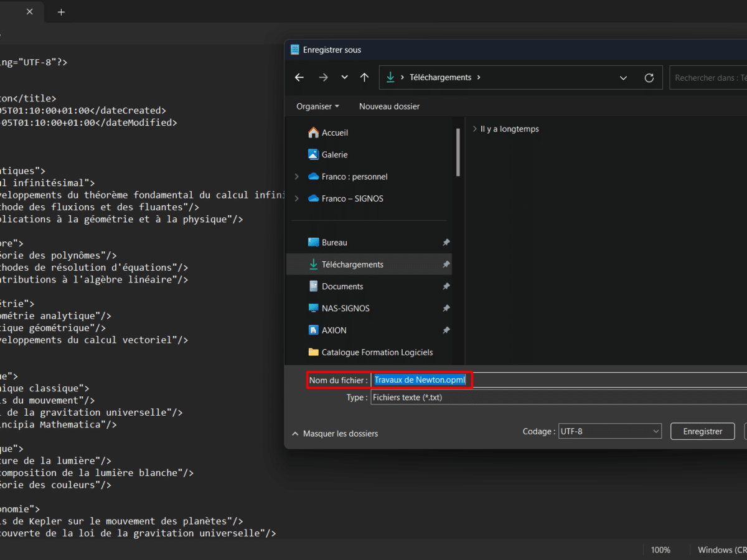
Task: Open the NAS-SIGNOS network location
Action: click(x=345, y=308)
